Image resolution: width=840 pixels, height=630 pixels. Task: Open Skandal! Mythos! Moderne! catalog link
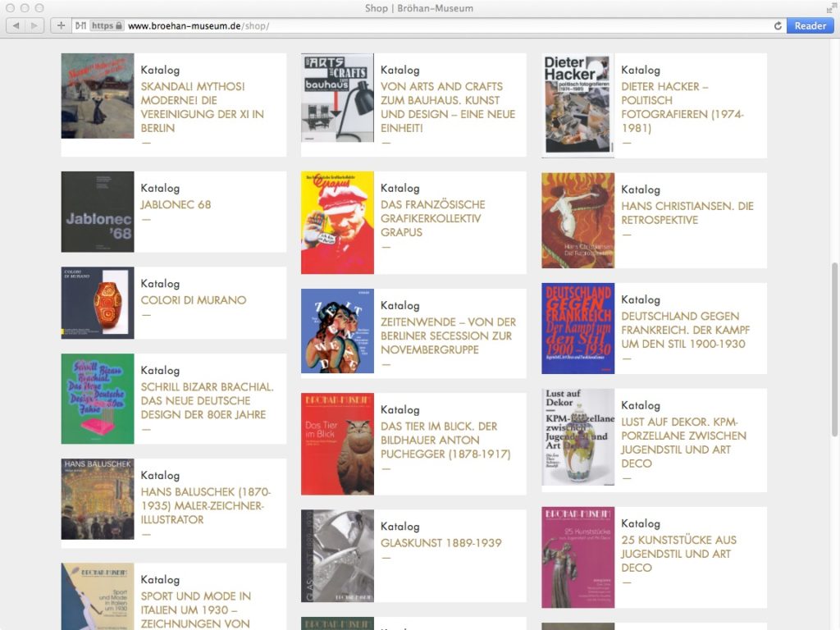(x=202, y=107)
